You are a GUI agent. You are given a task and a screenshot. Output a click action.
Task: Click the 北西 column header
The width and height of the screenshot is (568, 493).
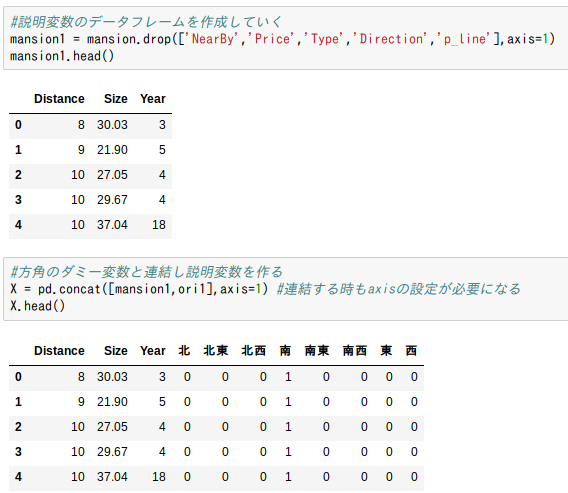[x=254, y=351]
